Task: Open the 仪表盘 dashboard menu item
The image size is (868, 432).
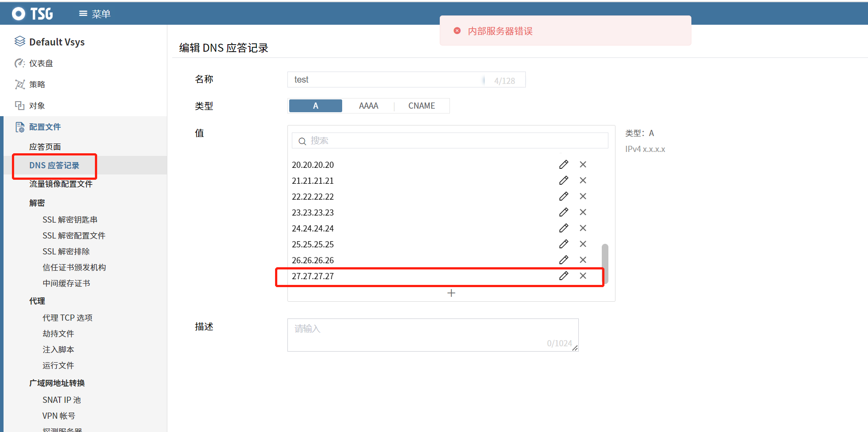Action: pyautogui.click(x=41, y=63)
